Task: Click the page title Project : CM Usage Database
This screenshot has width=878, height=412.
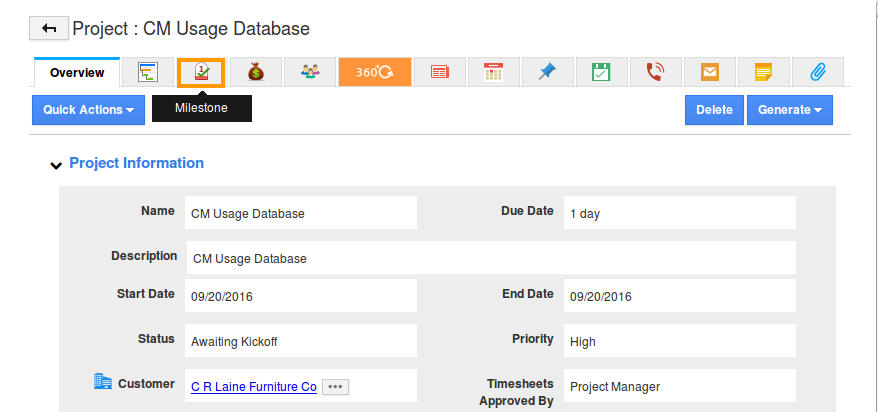Action: 191,29
